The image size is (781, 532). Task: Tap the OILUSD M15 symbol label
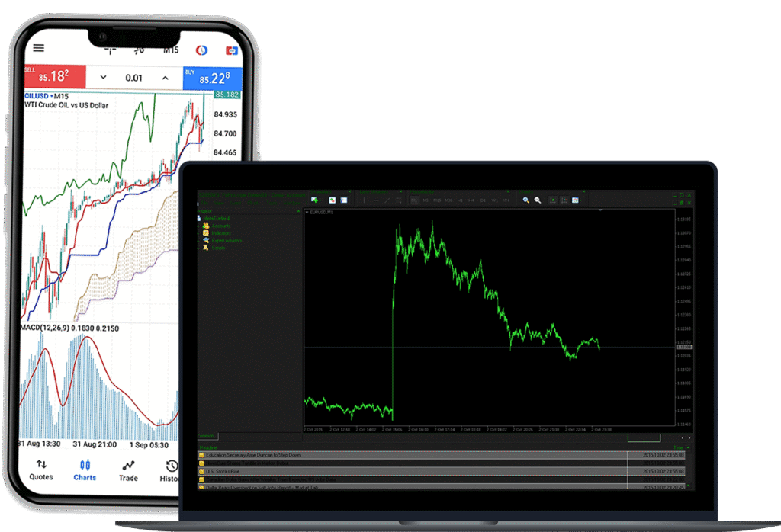pos(47,96)
